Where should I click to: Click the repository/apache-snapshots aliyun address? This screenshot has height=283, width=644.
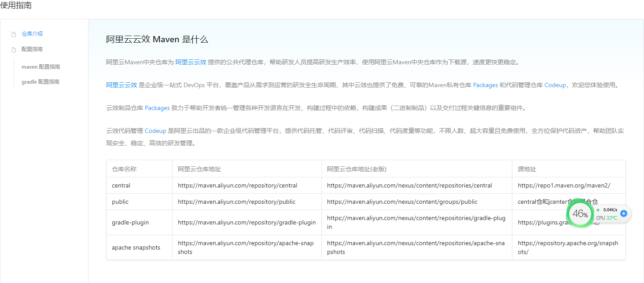[246, 247]
